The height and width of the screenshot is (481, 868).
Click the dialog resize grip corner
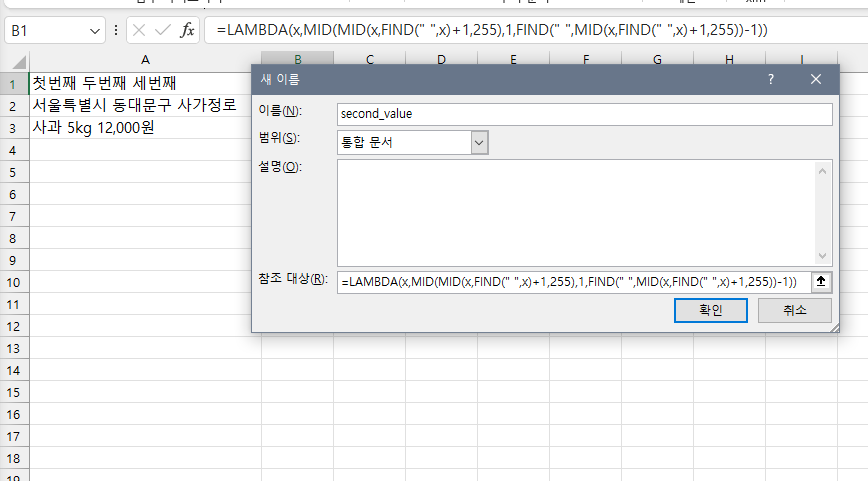pyautogui.click(x=835, y=328)
